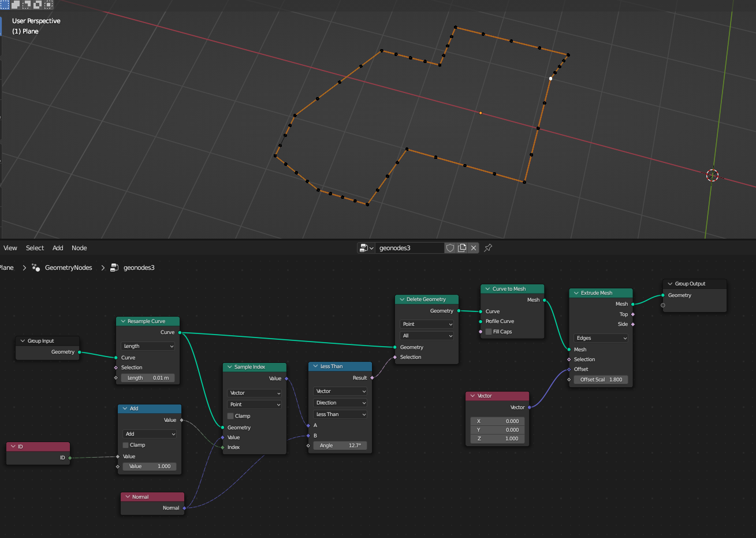Duplicate the geonodes3 node group
The width and height of the screenshot is (756, 538).
pos(462,248)
